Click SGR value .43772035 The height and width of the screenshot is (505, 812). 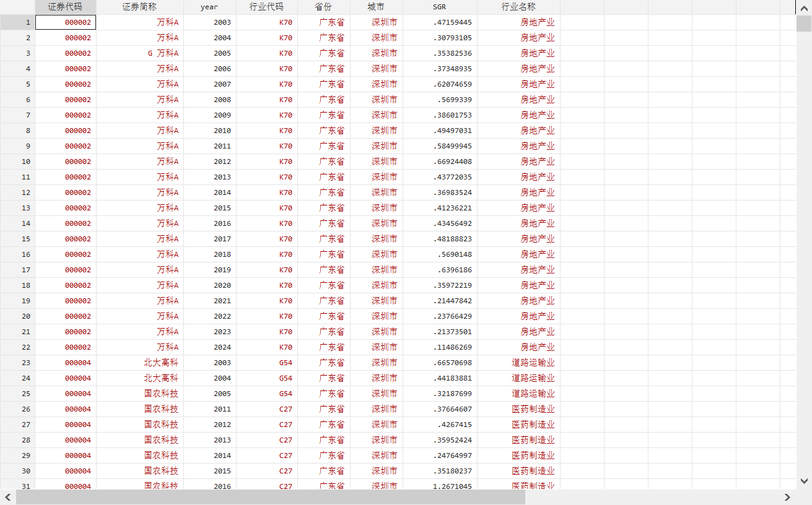pyautogui.click(x=440, y=177)
